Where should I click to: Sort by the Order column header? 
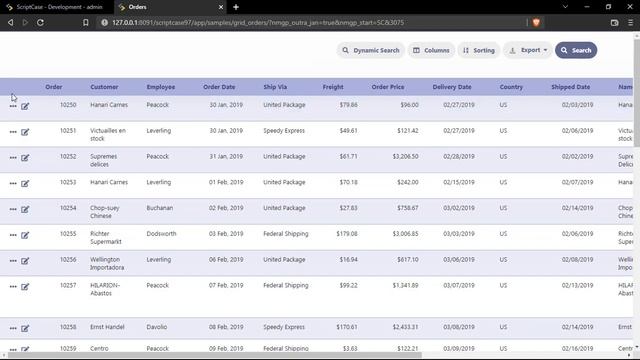pyautogui.click(x=53, y=87)
